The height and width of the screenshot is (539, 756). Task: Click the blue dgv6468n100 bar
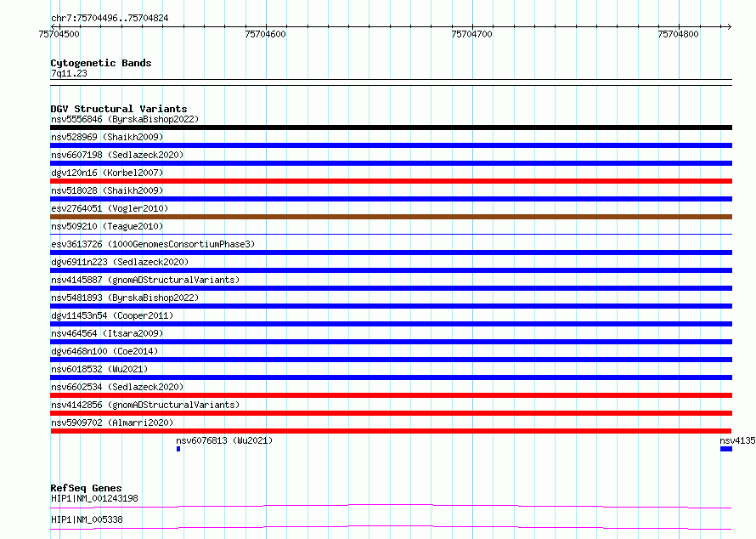tap(391, 360)
